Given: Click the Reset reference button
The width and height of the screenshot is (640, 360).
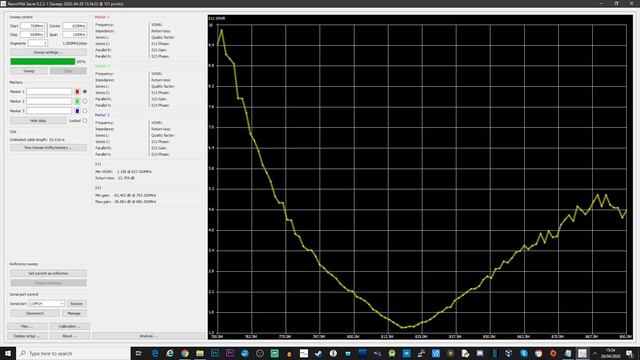Looking at the screenshot, I should pos(48,283).
